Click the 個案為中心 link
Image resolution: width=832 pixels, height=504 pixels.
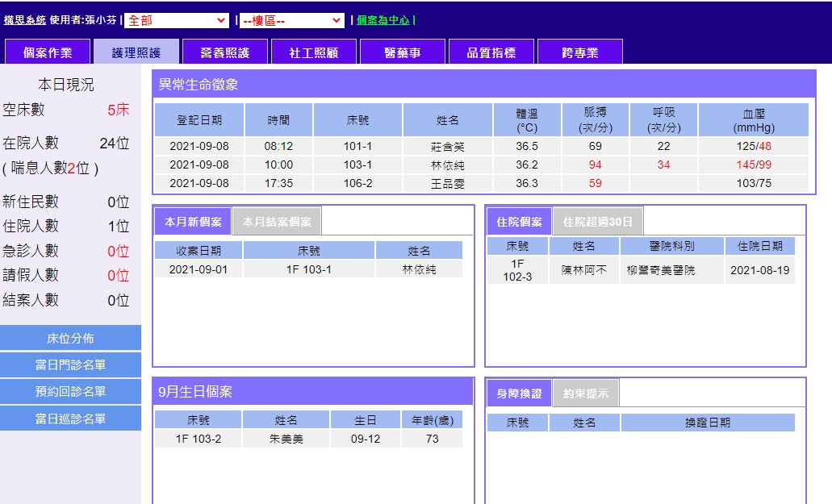pyautogui.click(x=383, y=20)
